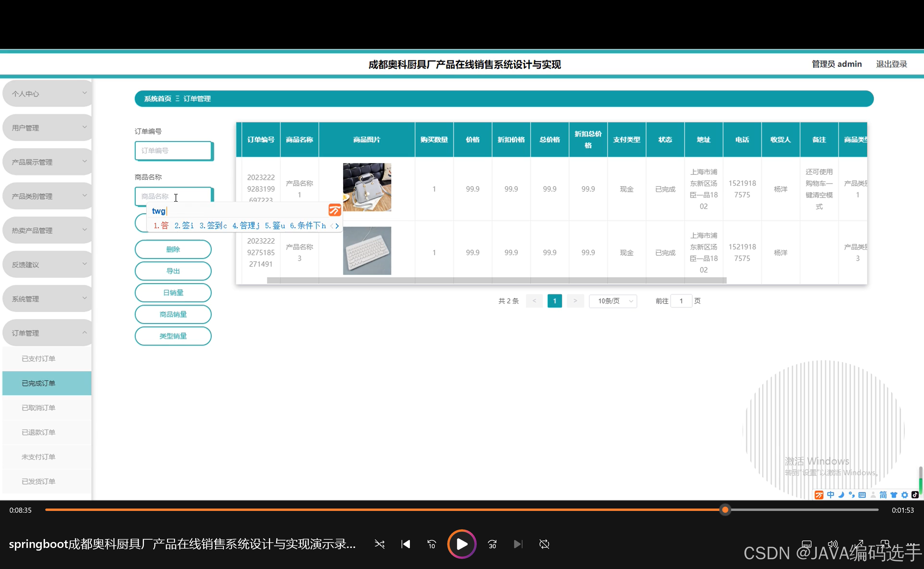Click 系统首页 in the breadcrumb
Image resolution: width=924 pixels, height=569 pixels.
pyautogui.click(x=158, y=99)
